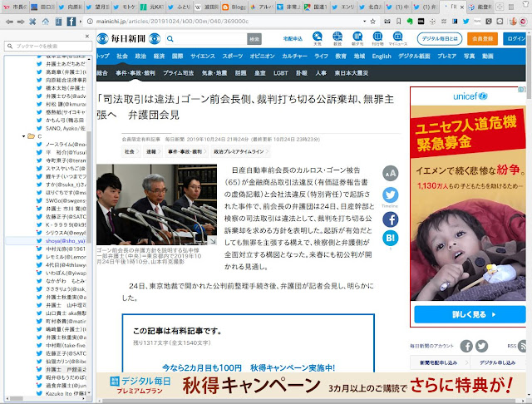Screen dimensions: 532x404
Task: Go back with the browser back arrow
Action: 9,22
